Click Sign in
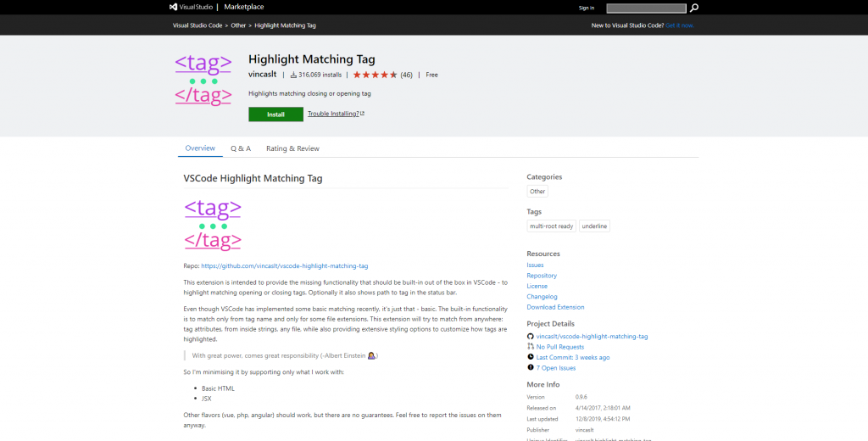The height and width of the screenshot is (441, 868). [587, 8]
